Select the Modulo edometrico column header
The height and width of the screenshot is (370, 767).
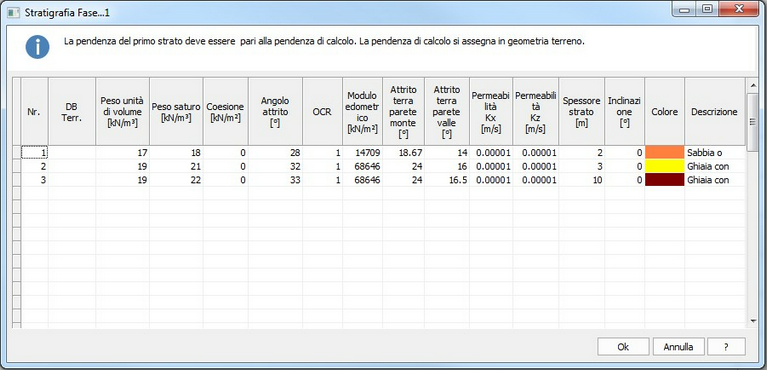(x=362, y=111)
